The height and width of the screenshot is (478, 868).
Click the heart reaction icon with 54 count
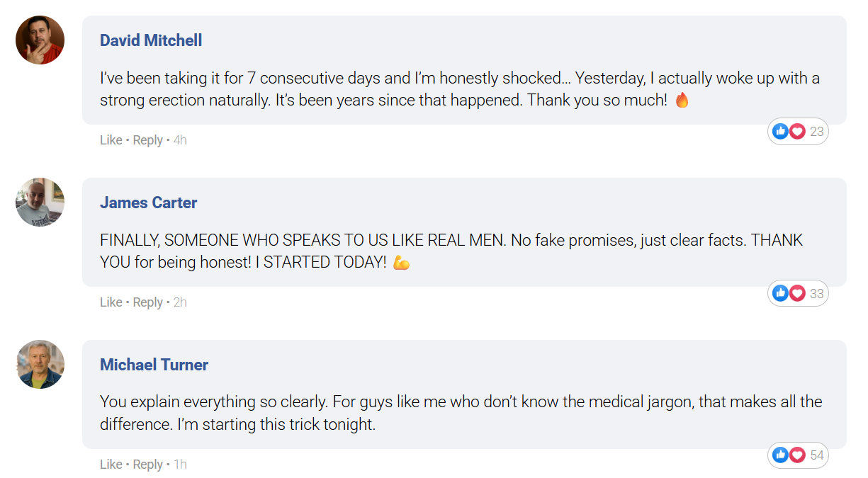point(797,455)
